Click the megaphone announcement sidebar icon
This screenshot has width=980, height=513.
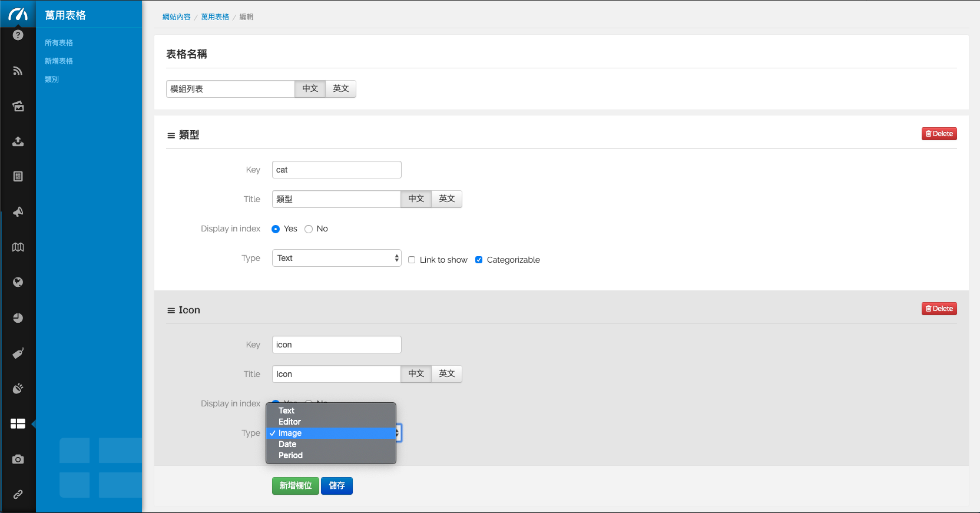coord(18,212)
